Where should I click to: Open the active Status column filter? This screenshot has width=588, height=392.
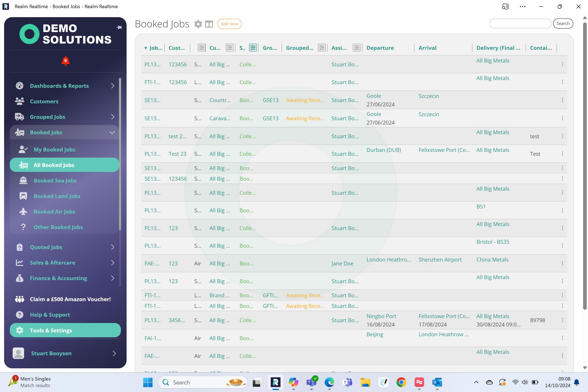point(253,48)
